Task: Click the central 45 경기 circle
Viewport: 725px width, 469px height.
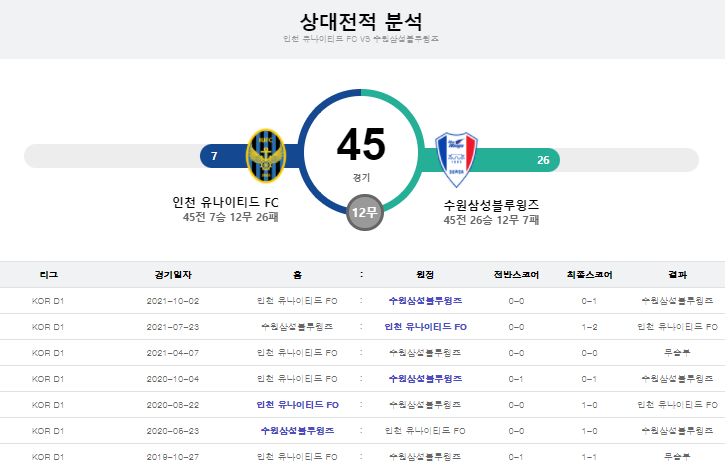Action: pyautogui.click(x=361, y=153)
